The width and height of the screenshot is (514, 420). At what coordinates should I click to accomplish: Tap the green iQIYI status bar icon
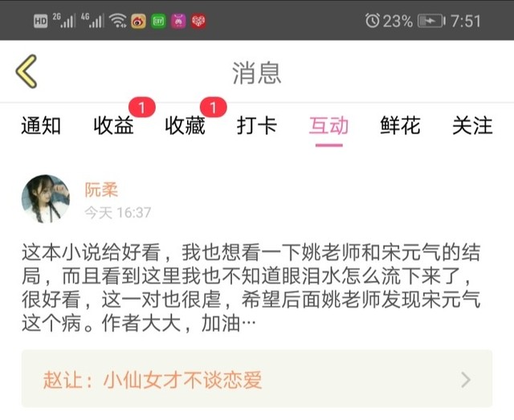[159, 22]
